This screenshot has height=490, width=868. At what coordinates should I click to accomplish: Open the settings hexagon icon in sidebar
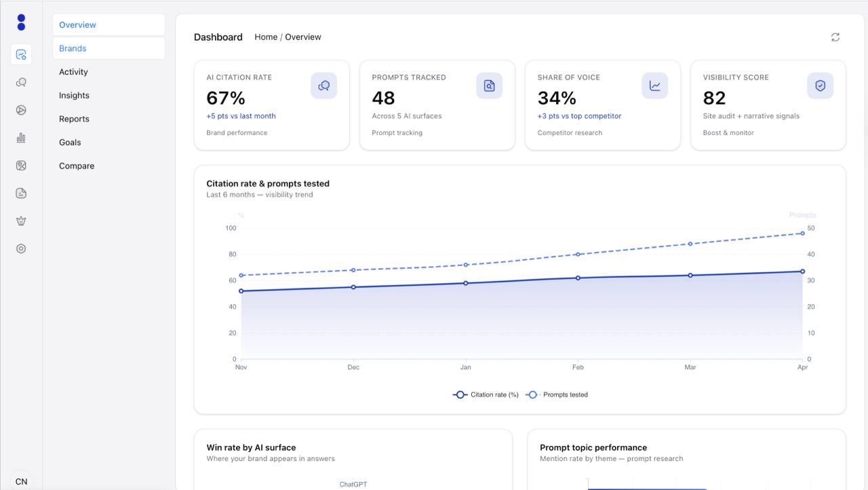coord(21,248)
